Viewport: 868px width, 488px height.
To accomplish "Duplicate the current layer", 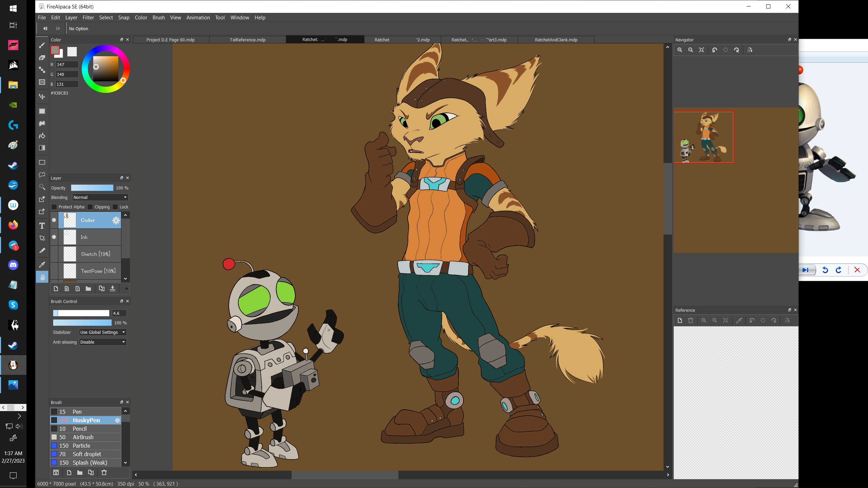I will pos(101,288).
